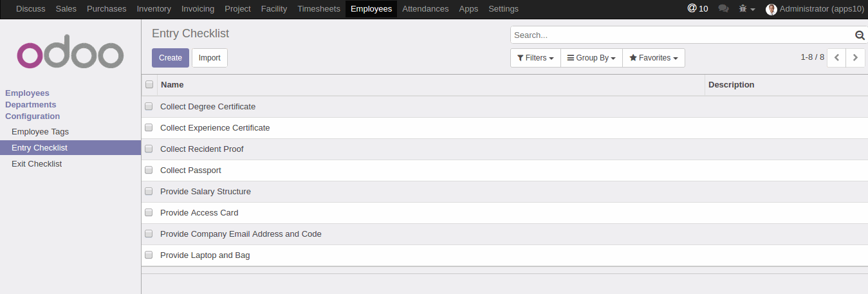Expand the Filters dropdown
The image size is (868, 294).
coord(535,58)
